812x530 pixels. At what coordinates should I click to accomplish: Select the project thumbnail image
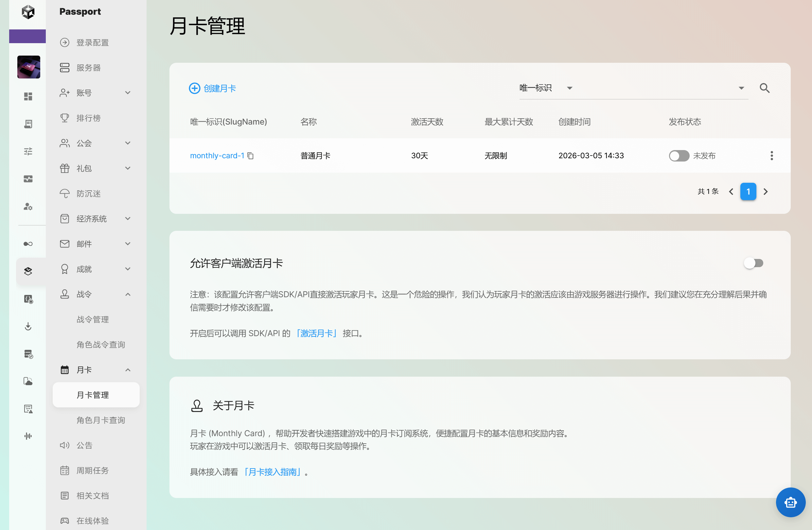click(x=29, y=67)
